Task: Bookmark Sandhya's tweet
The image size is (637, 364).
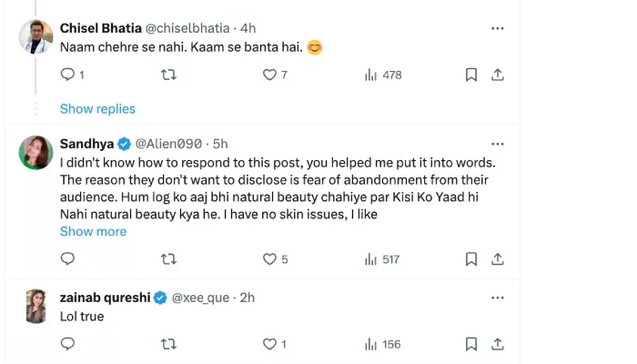Action: pyautogui.click(x=471, y=259)
